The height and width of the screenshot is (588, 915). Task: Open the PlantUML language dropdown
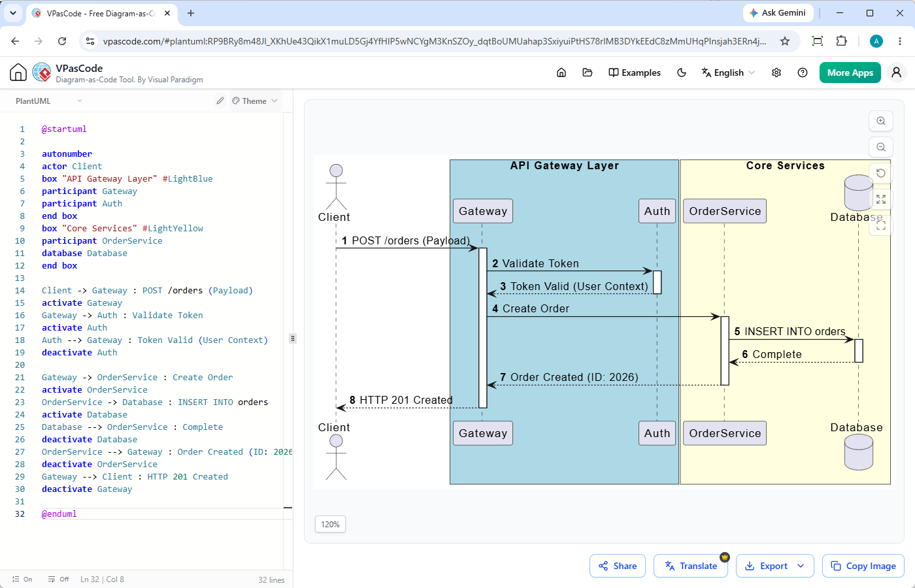(49, 101)
